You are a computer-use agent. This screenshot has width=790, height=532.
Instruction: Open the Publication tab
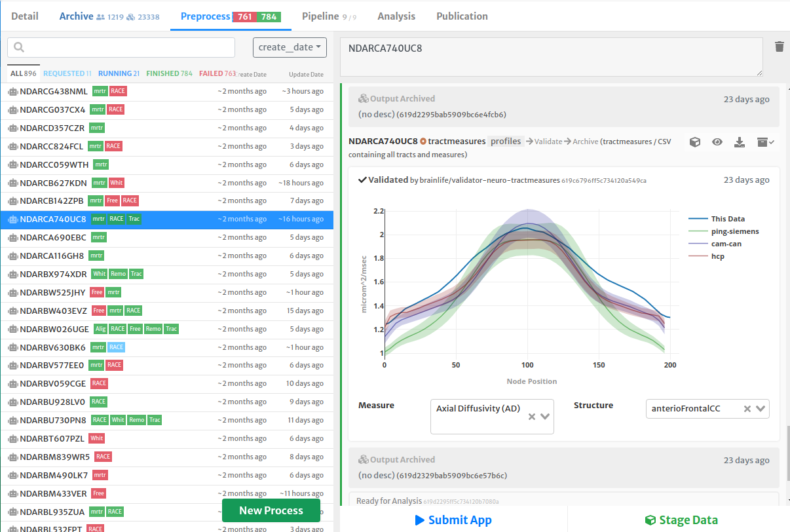click(462, 16)
